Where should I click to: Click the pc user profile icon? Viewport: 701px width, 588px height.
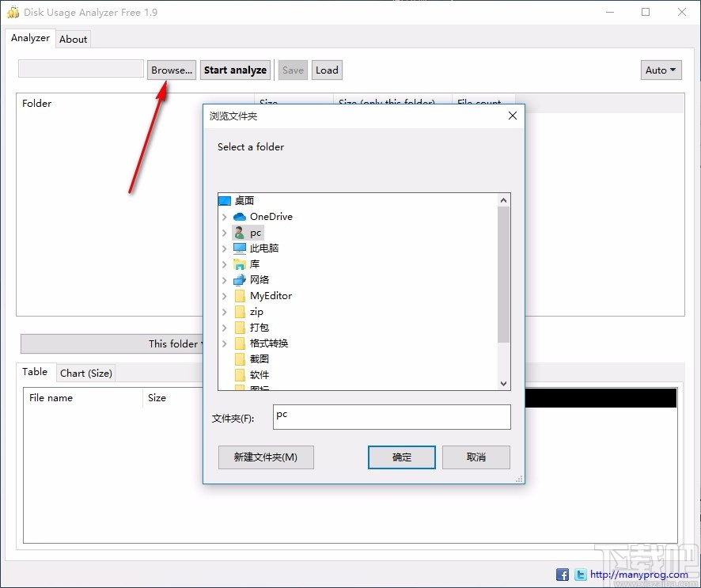pos(240,232)
